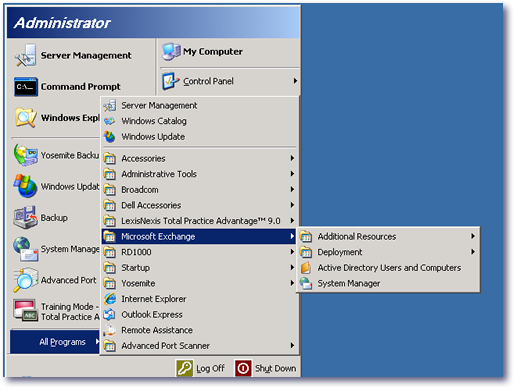
Task: Click Active Directory Users and Computers label
Action: tap(389, 268)
